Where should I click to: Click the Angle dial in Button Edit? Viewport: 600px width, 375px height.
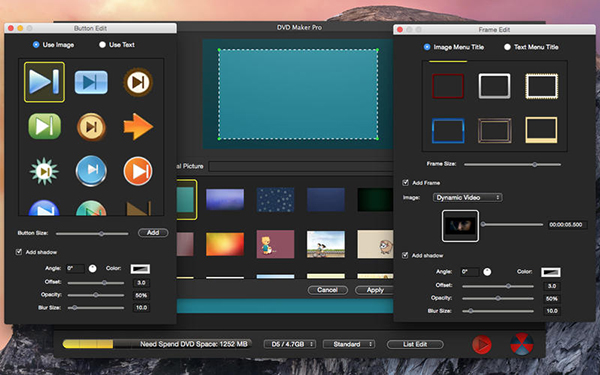pos(93,269)
